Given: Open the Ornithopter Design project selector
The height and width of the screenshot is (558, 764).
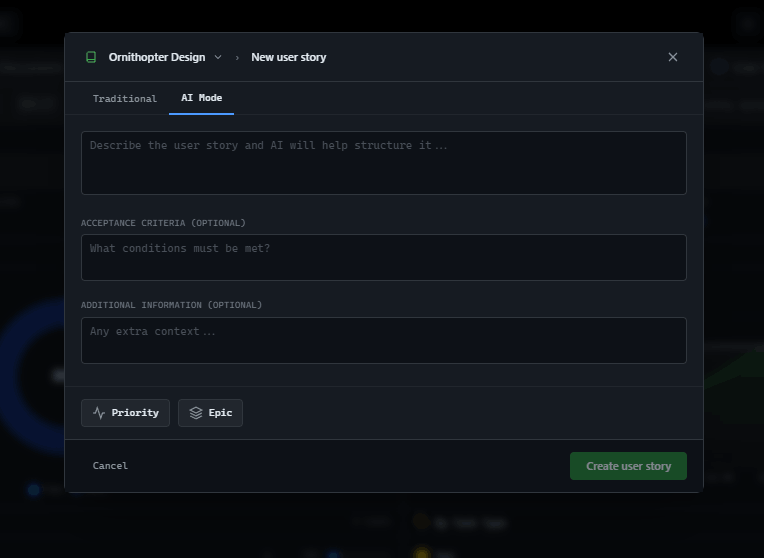Looking at the screenshot, I should click(157, 57).
